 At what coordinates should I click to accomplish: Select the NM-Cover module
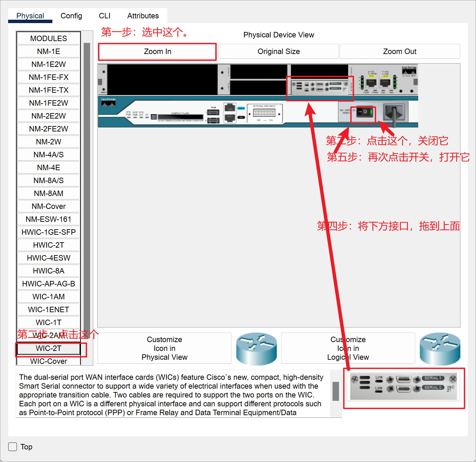click(x=49, y=206)
